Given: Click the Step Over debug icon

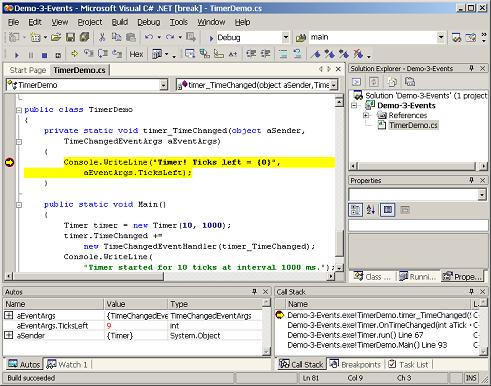Looking at the screenshot, I should (x=103, y=54).
